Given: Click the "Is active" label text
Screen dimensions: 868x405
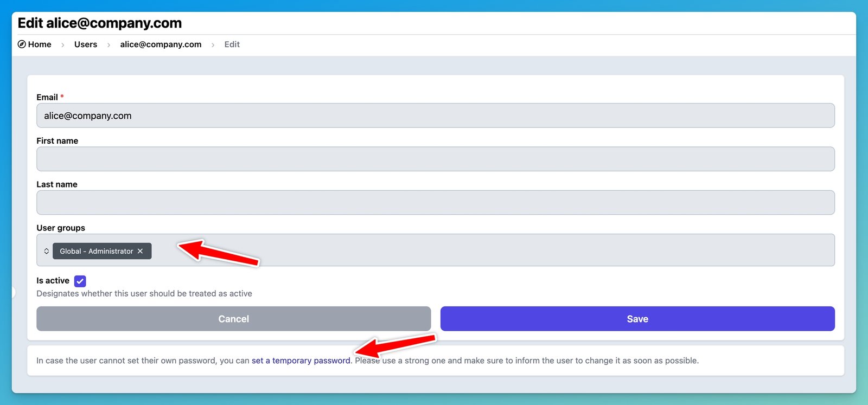Looking at the screenshot, I should point(53,281).
